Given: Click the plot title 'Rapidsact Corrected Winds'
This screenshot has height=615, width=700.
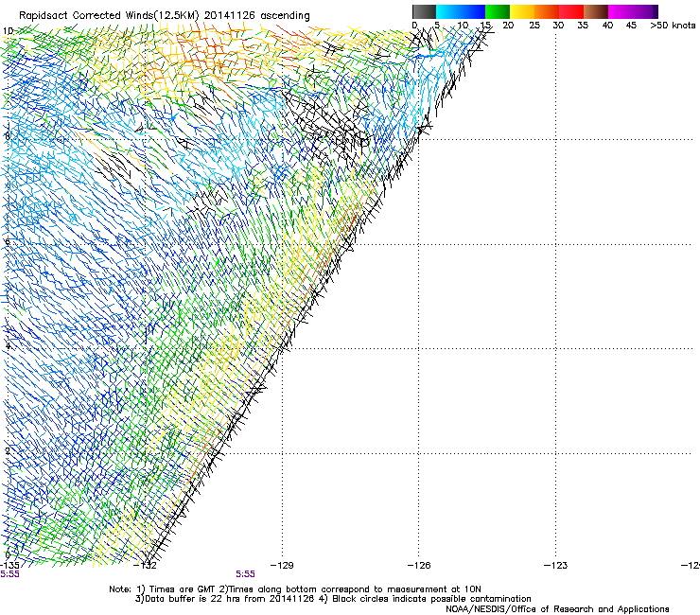Looking at the screenshot, I should (x=86, y=16).
